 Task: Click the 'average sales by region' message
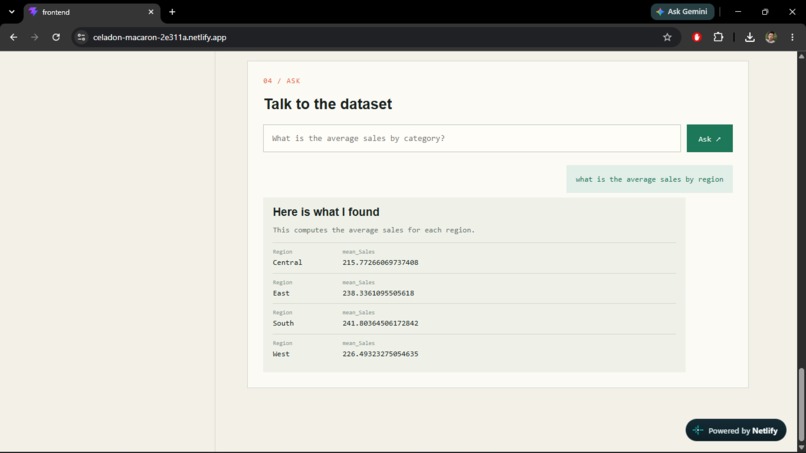[x=649, y=179]
